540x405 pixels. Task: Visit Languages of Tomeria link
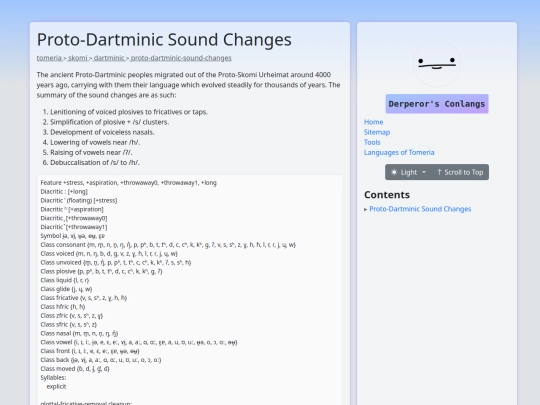coord(399,152)
